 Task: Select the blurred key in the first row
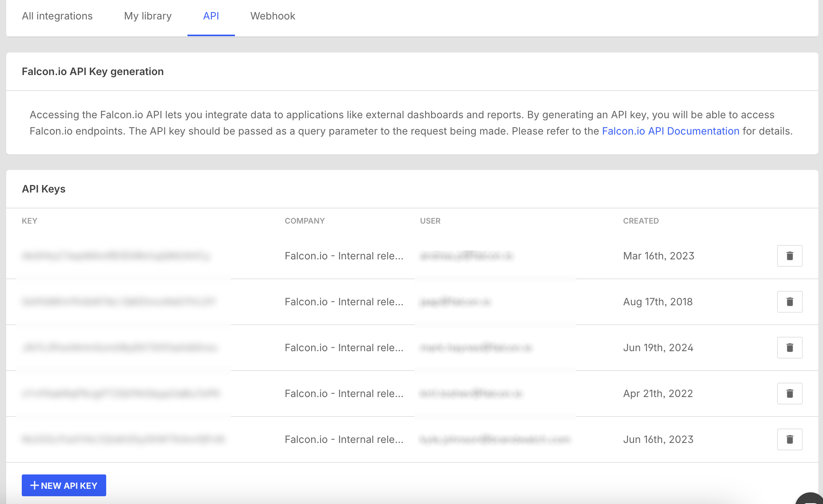[116, 256]
